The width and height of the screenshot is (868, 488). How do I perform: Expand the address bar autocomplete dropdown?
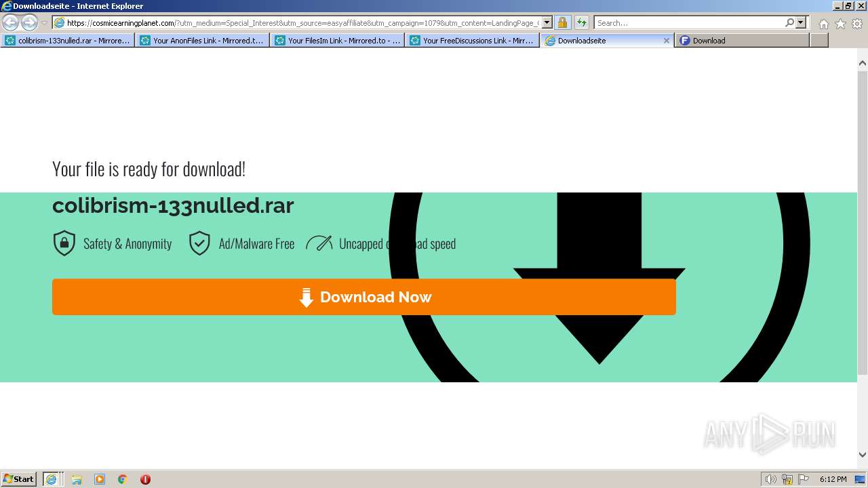click(547, 23)
